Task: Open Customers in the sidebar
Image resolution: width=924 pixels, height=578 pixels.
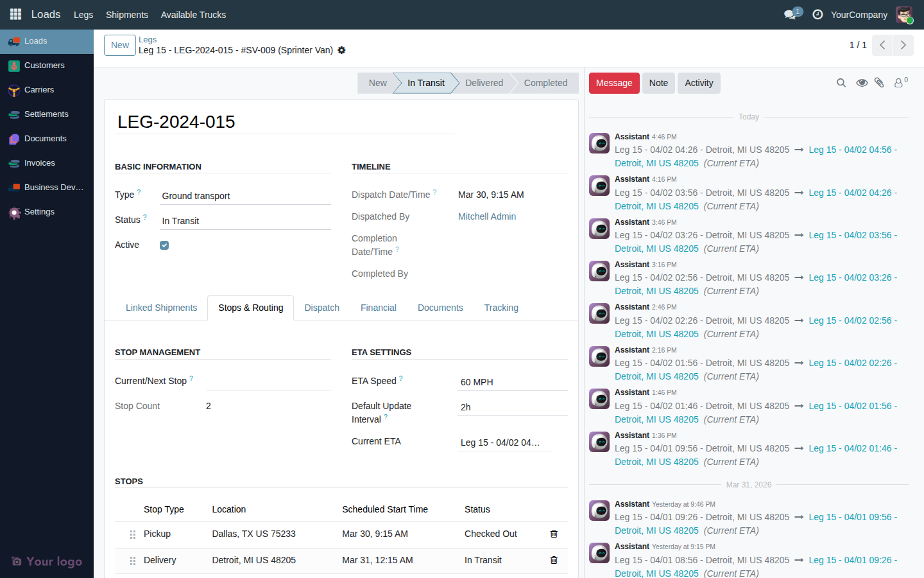Action: pos(47,66)
